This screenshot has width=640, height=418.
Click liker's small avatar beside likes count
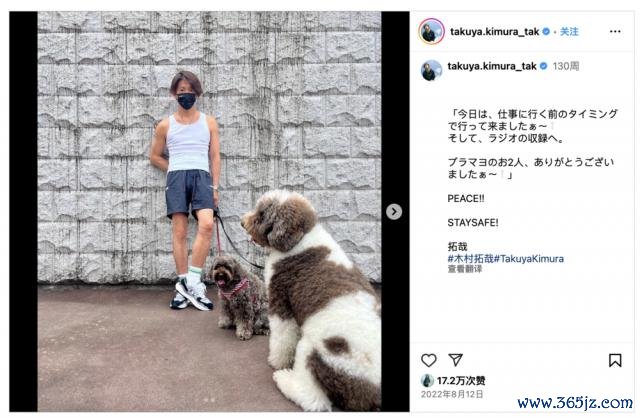click(427, 381)
